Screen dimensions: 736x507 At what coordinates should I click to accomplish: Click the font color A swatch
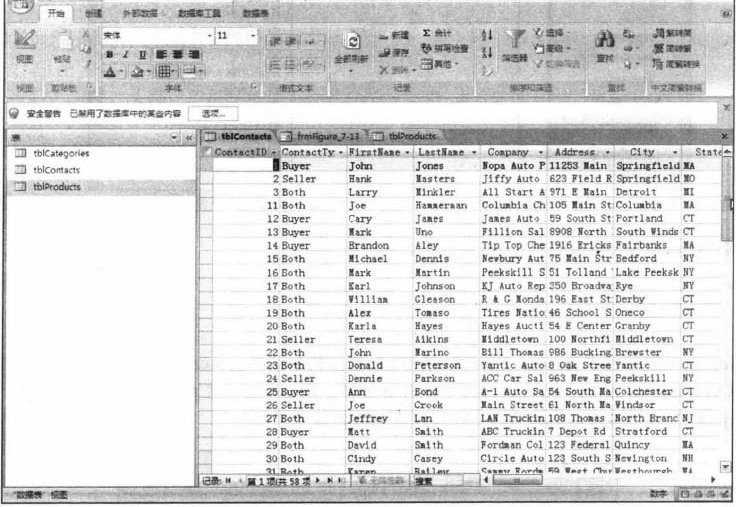click(110, 72)
